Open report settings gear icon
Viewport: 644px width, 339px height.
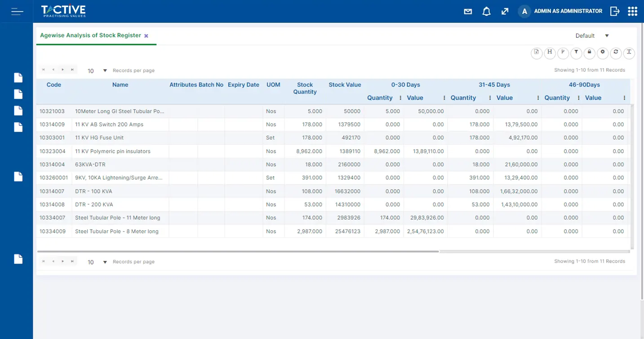click(603, 53)
